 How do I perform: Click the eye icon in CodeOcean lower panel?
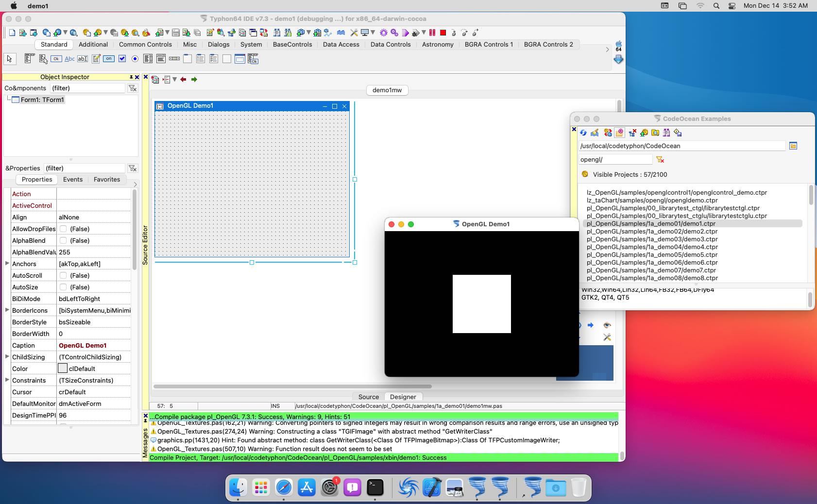[607, 325]
